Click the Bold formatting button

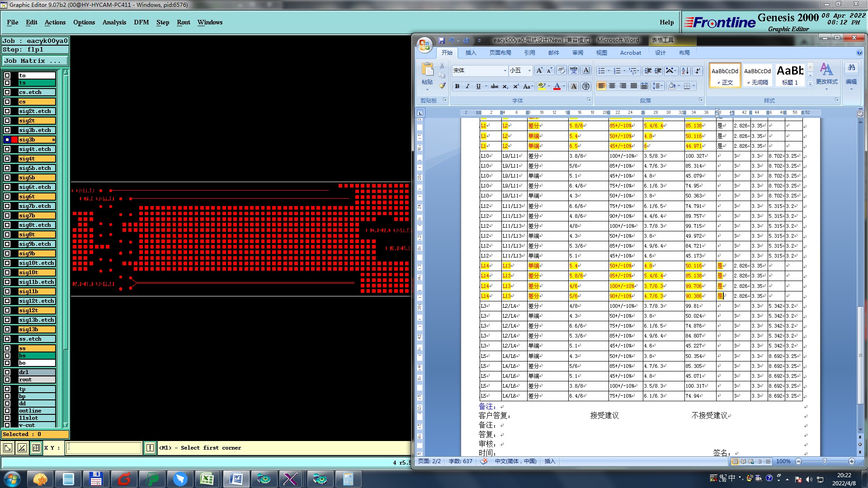pos(457,86)
